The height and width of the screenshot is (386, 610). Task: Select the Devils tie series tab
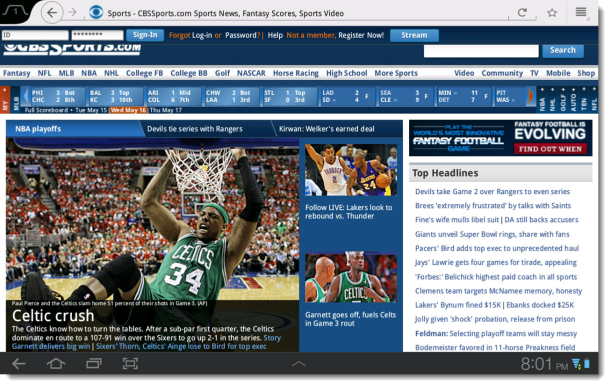coord(195,129)
